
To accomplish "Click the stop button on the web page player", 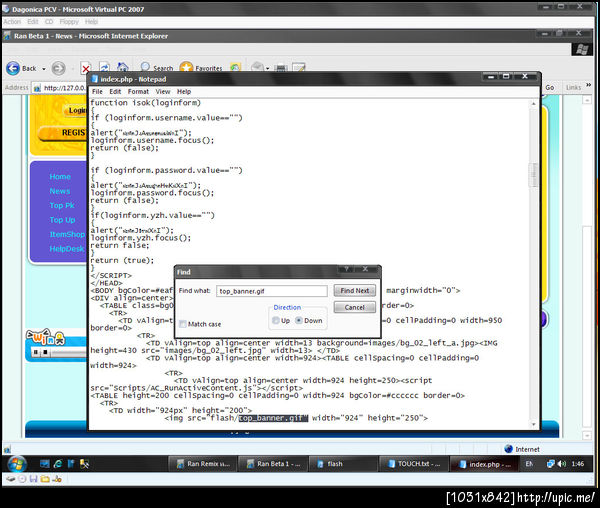I will tap(45, 352).
